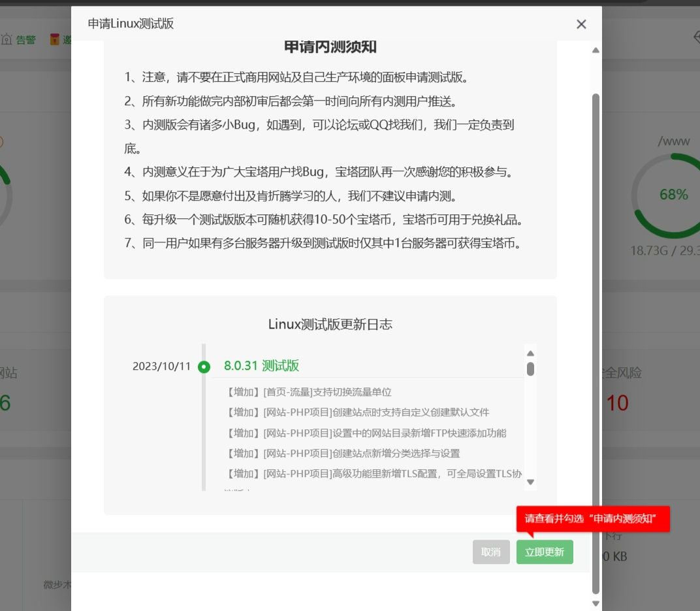The height and width of the screenshot is (611, 700).
Task: Click changelog entry about 新增分类选择与设置
Action: coord(342,454)
